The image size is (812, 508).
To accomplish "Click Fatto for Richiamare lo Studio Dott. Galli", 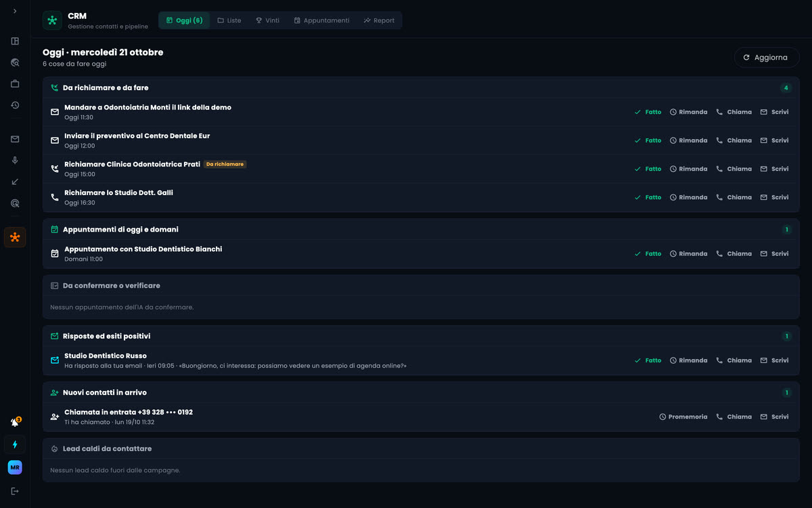I will [648, 198].
